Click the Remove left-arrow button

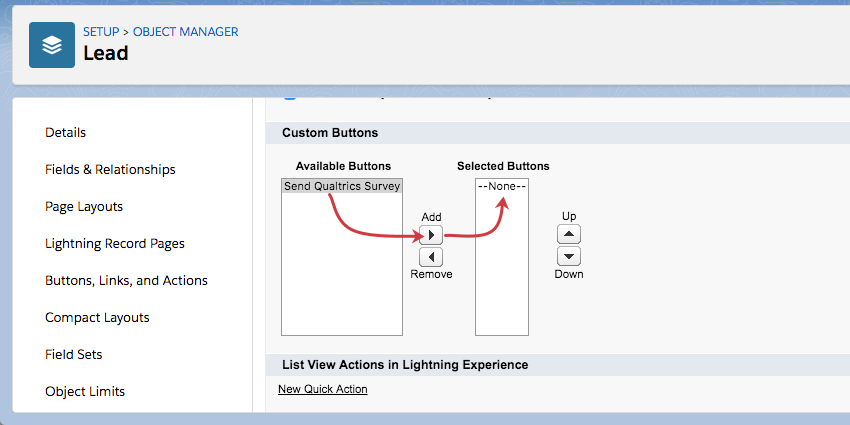point(431,257)
